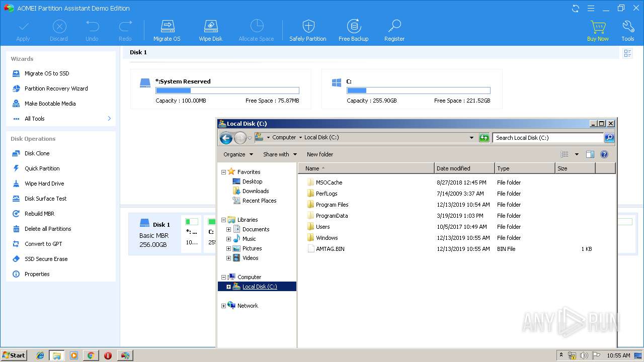Expand the Network tree node
This screenshot has height=362, width=644.
[223, 306]
